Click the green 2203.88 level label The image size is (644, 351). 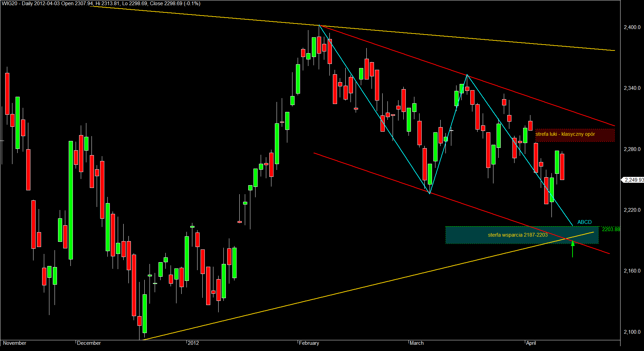[611, 229]
